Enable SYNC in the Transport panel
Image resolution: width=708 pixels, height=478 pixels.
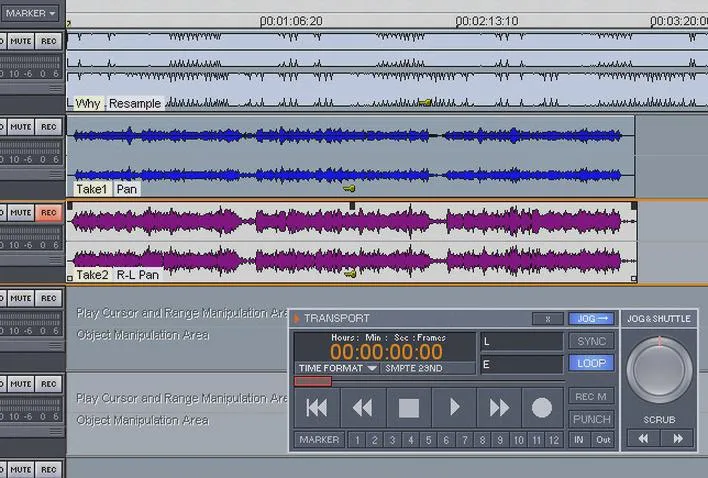coord(592,341)
